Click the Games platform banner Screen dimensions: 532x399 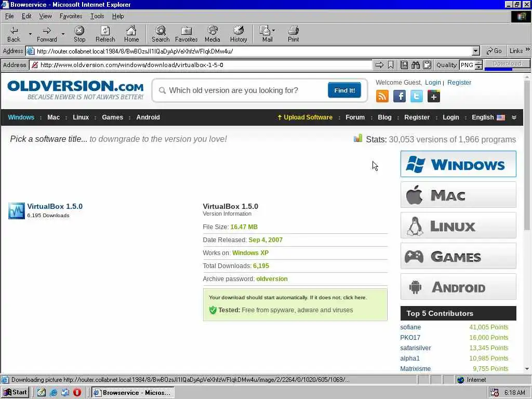(x=458, y=256)
